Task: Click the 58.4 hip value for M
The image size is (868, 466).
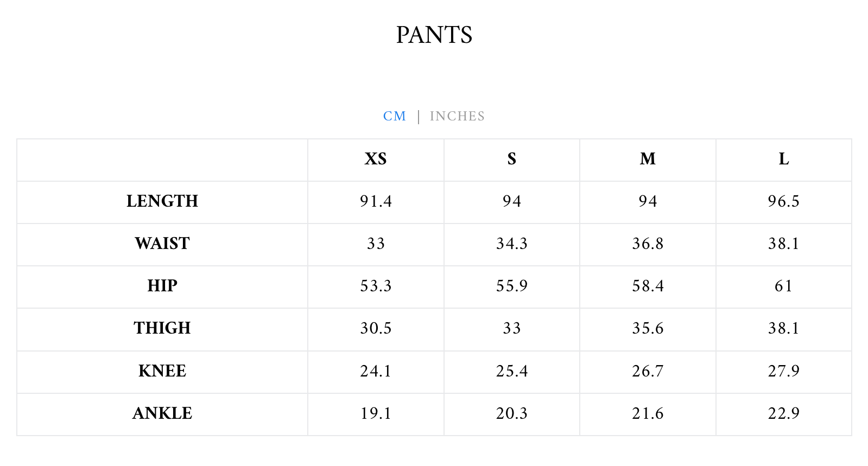Action: pos(648,286)
